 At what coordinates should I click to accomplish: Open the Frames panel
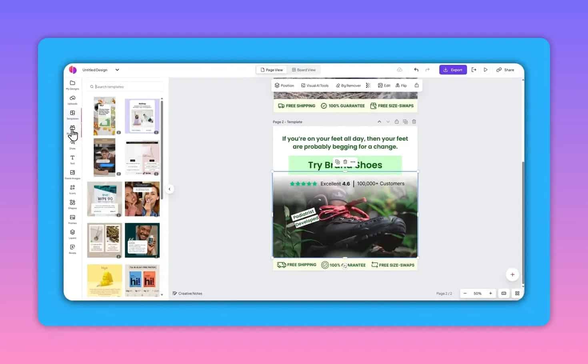[72, 219]
